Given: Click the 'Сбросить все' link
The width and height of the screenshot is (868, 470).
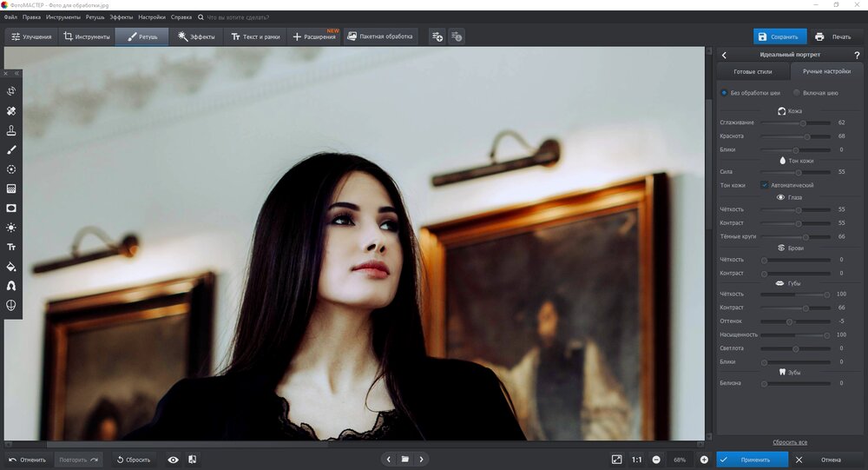Looking at the screenshot, I should (790, 442).
